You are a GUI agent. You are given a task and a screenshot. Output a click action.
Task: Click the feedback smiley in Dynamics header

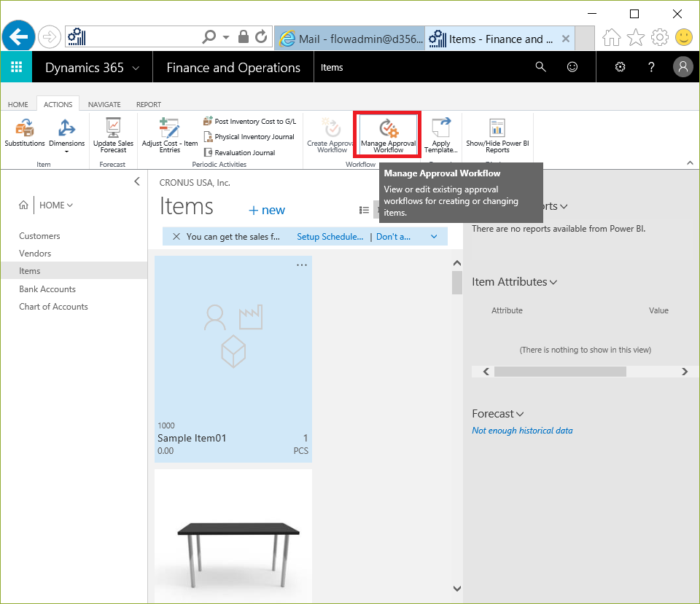pos(572,67)
